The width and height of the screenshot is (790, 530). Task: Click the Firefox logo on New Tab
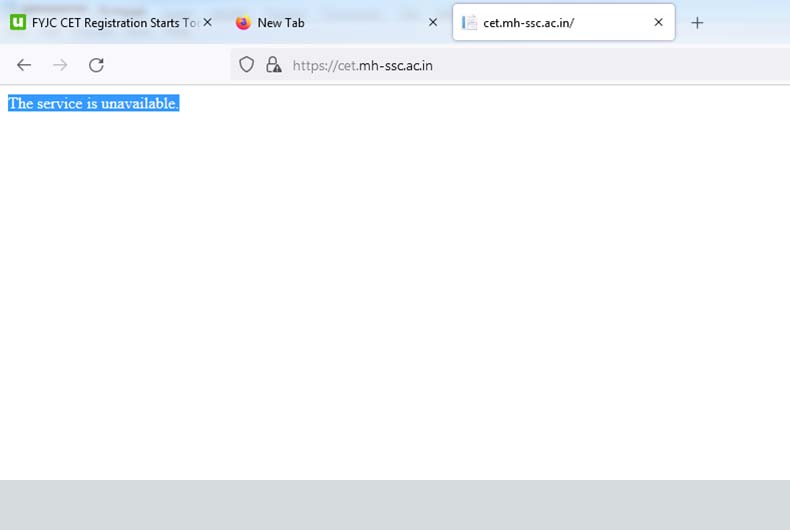tap(243, 23)
